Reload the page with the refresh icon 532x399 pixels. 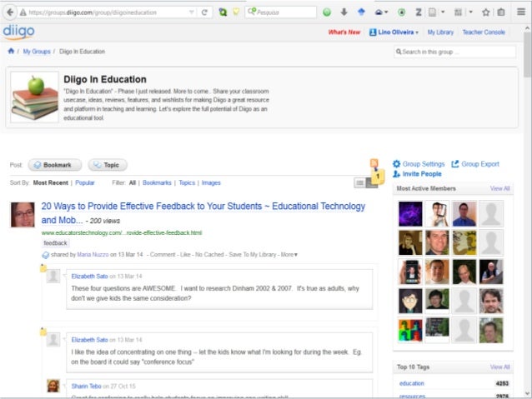click(x=204, y=12)
